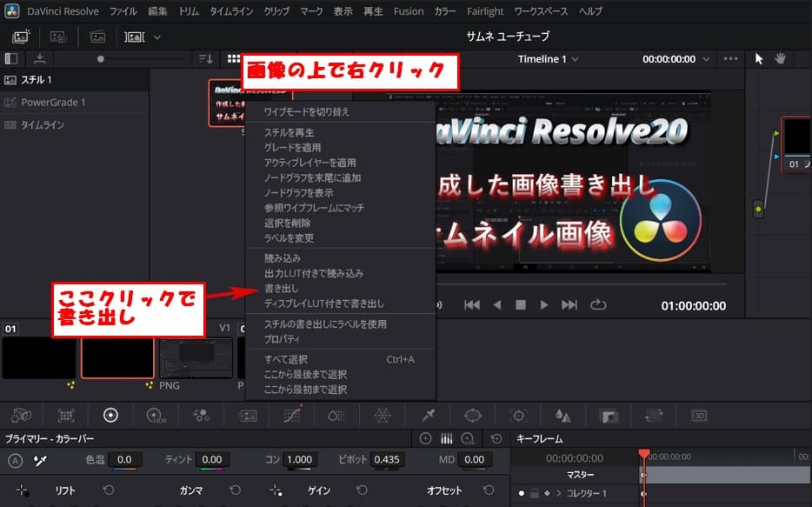The width and height of the screenshot is (812, 507).
Task: Open the gallery sort order icon
Action: (205, 59)
